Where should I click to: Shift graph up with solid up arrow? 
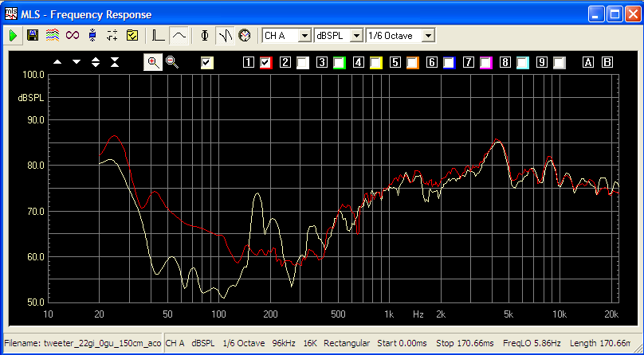[57, 62]
